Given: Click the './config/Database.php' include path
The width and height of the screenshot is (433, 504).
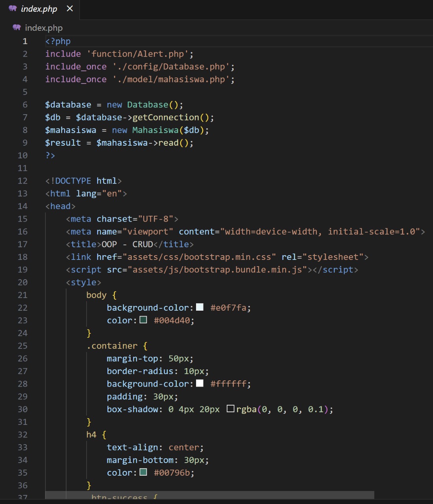Looking at the screenshot, I should [x=171, y=67].
